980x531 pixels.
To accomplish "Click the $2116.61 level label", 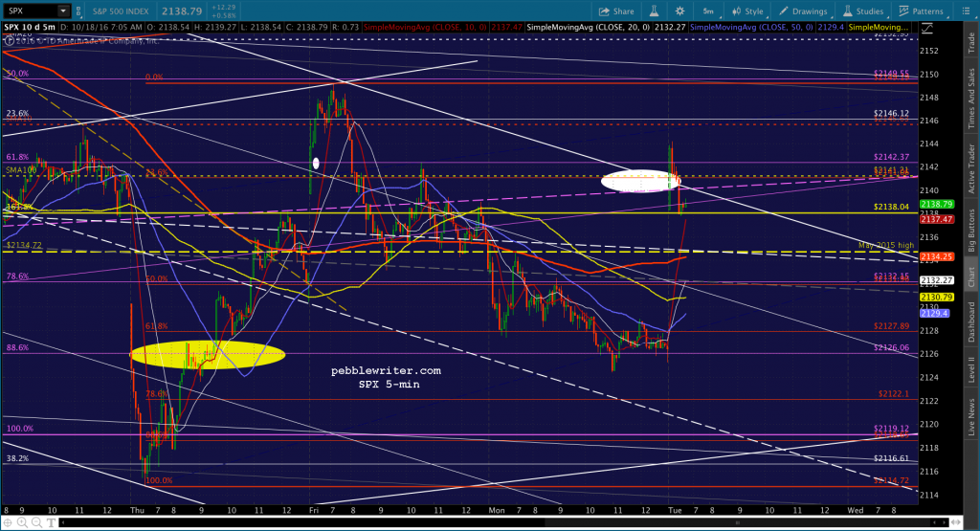I will click(x=891, y=458).
